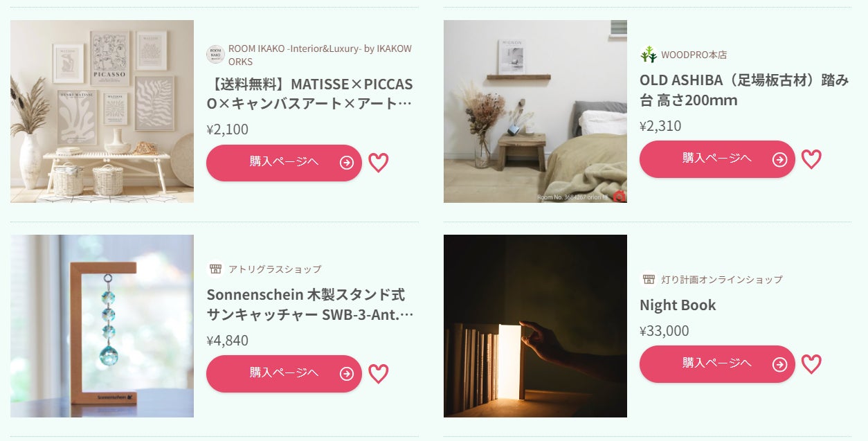Click the ROOM IKAKO round shop logo icon
Viewport: 868px width, 441px height.
tap(215, 55)
